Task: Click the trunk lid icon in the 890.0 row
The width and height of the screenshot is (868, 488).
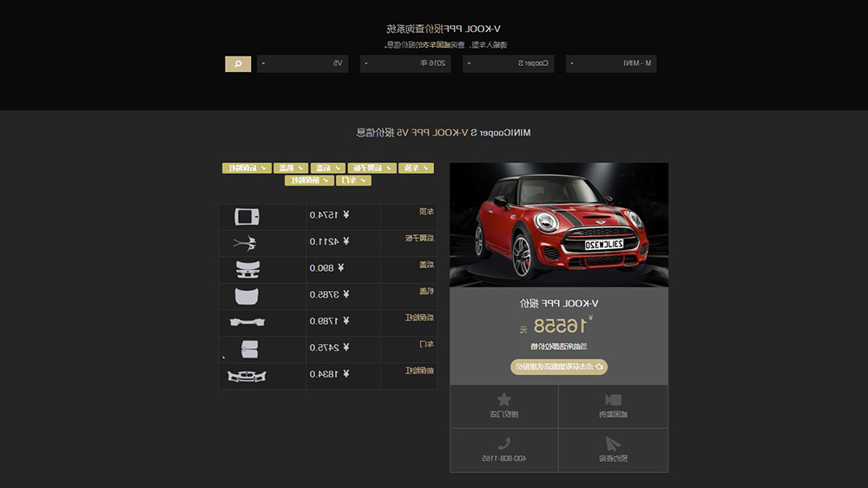Action: coord(247,269)
